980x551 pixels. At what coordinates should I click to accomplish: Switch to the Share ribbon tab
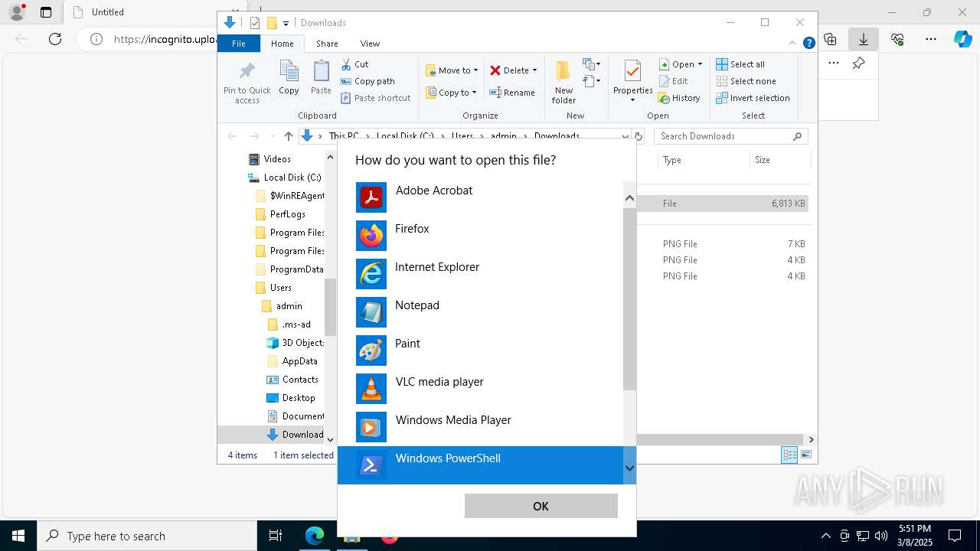327,44
